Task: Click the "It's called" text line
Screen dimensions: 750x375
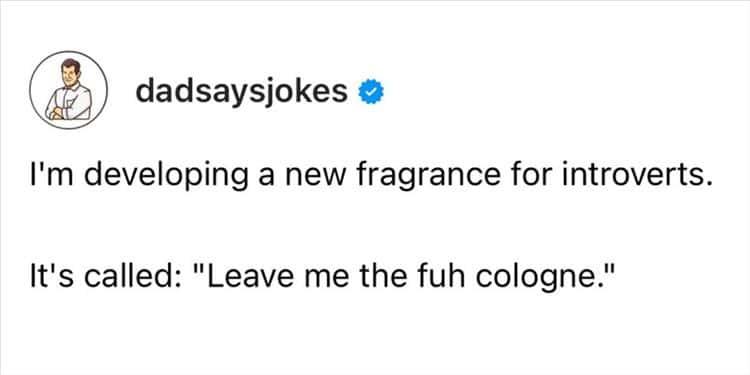Action: click(x=316, y=279)
